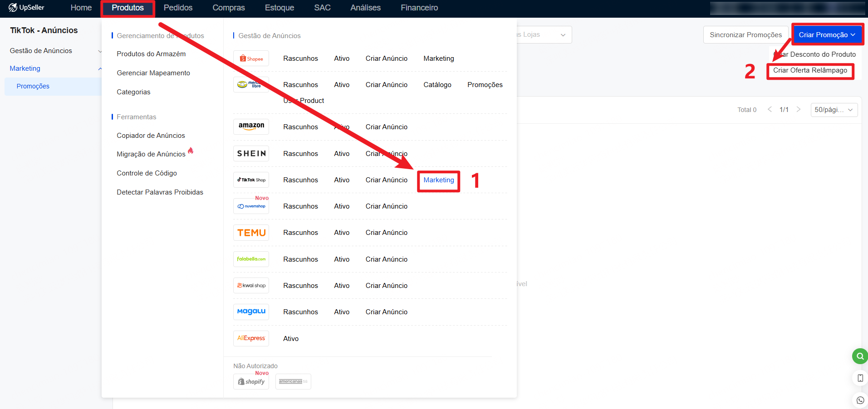Viewport: 868px width, 409px height.
Task: Open Nuvemshop Criar Anúncio link
Action: pyautogui.click(x=387, y=206)
